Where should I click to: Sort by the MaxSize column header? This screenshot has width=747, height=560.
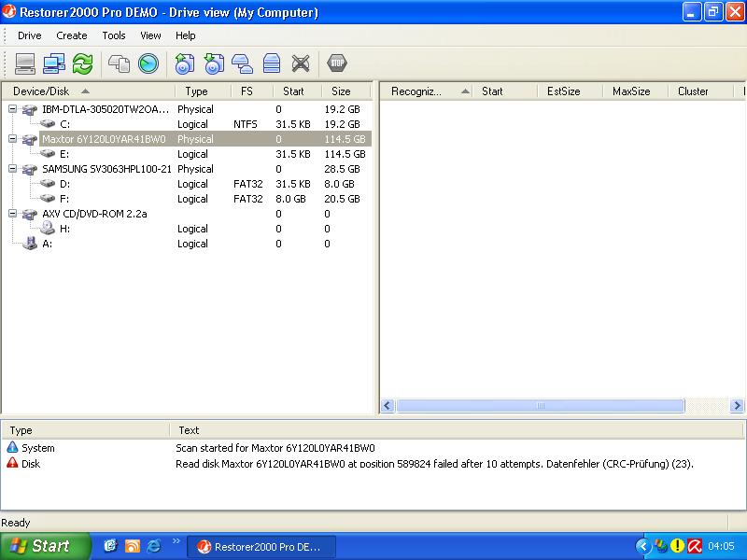636,91
